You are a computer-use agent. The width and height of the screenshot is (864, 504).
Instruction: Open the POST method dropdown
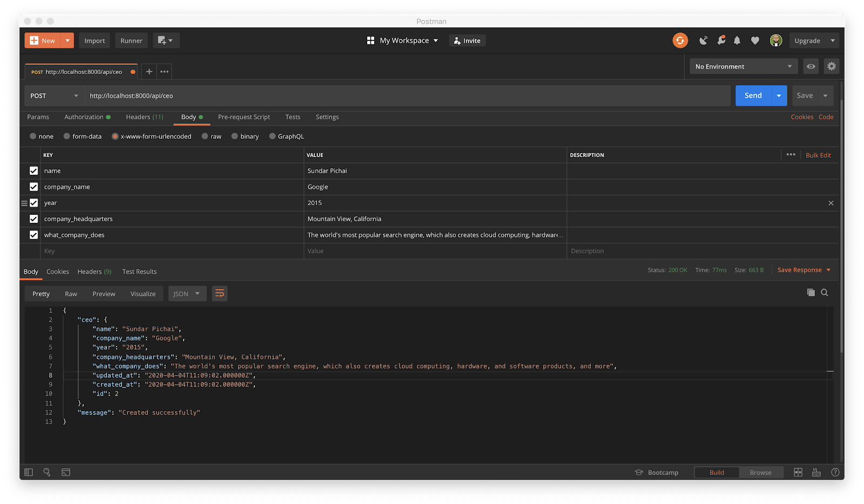point(54,96)
